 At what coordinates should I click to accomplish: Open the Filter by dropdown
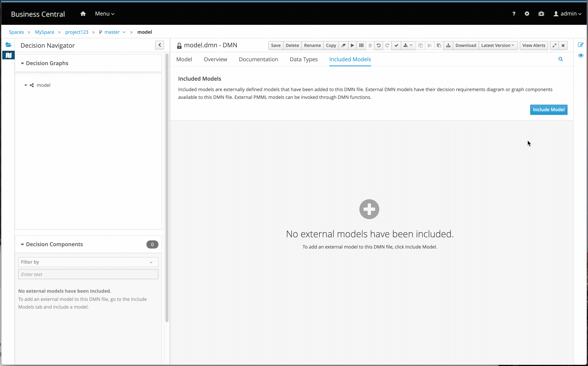click(88, 262)
